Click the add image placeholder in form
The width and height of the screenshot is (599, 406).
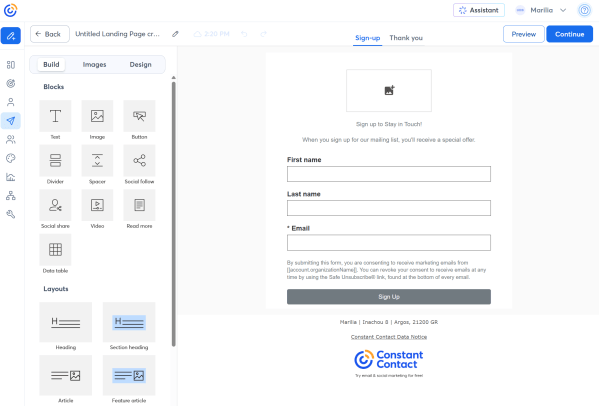(x=389, y=91)
